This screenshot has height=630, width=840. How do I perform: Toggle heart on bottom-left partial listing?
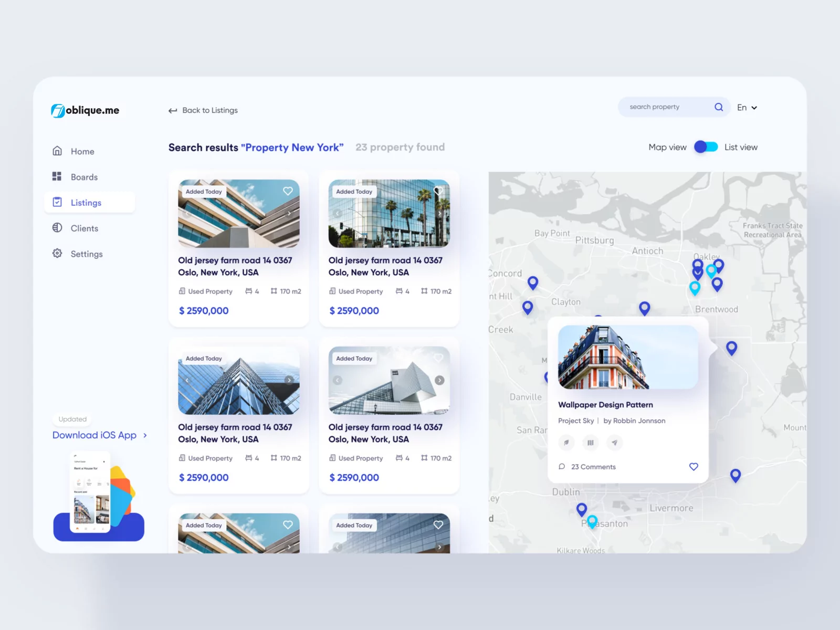[x=288, y=525]
